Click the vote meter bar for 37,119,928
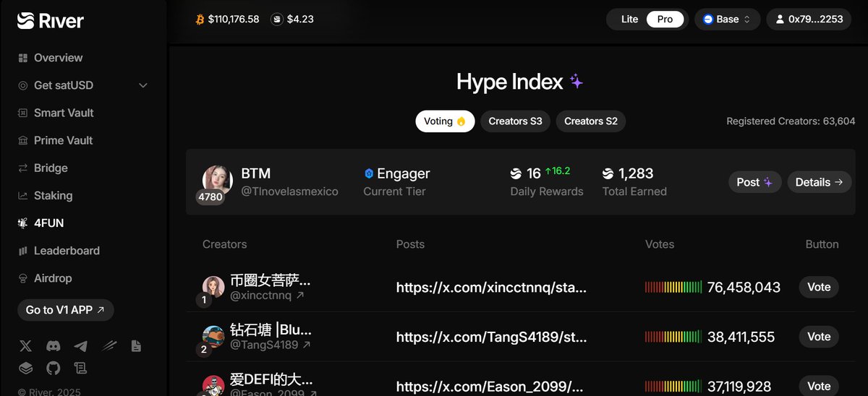 [x=673, y=387]
